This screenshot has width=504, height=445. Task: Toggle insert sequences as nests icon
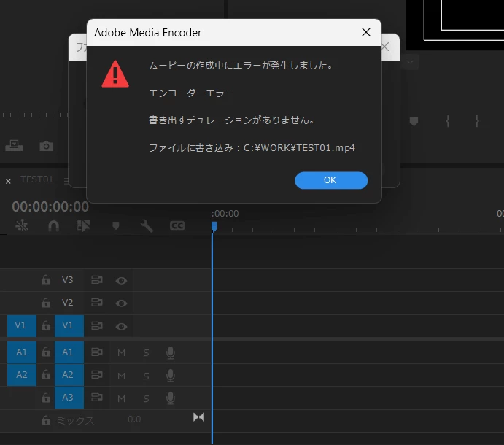pyautogui.click(x=22, y=225)
